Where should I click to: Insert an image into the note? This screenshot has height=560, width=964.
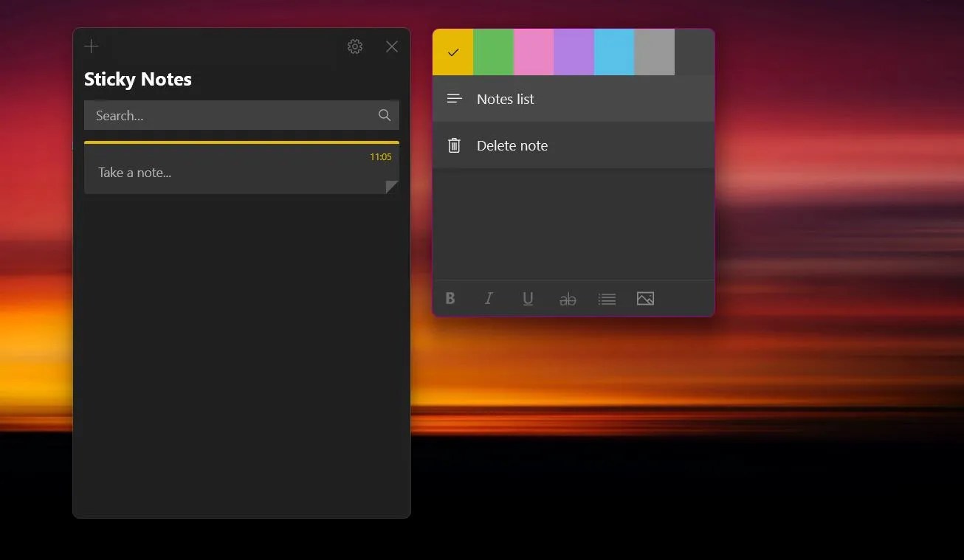[x=646, y=298]
